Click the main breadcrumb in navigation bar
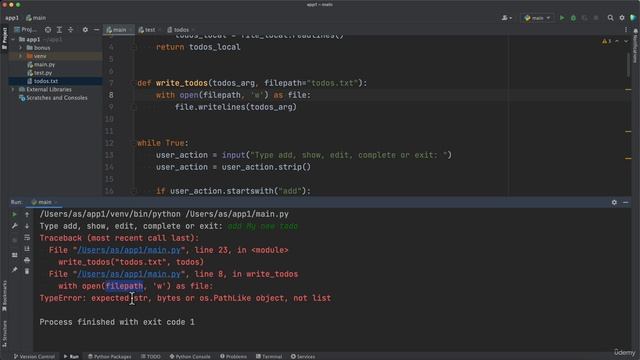 tap(36, 18)
